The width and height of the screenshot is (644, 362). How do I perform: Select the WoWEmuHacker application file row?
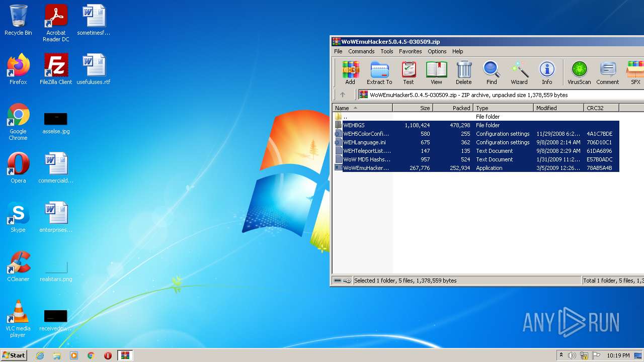(x=476, y=168)
